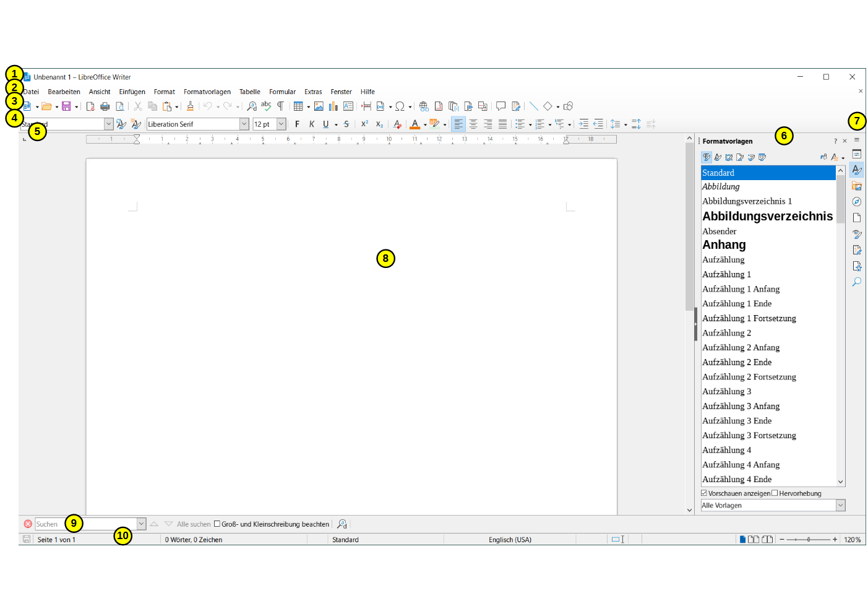This screenshot has height=614, width=868.
Task: Open Find and Replace dialog in search bar
Action: click(x=342, y=524)
